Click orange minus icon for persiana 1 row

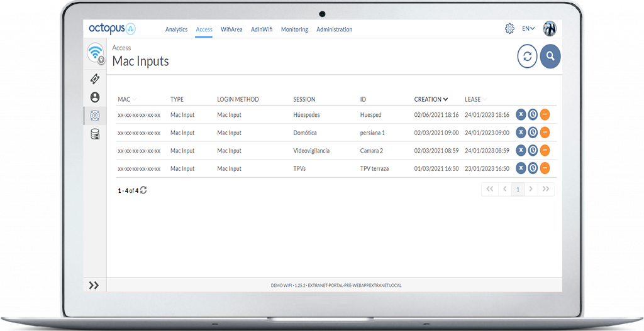point(545,133)
